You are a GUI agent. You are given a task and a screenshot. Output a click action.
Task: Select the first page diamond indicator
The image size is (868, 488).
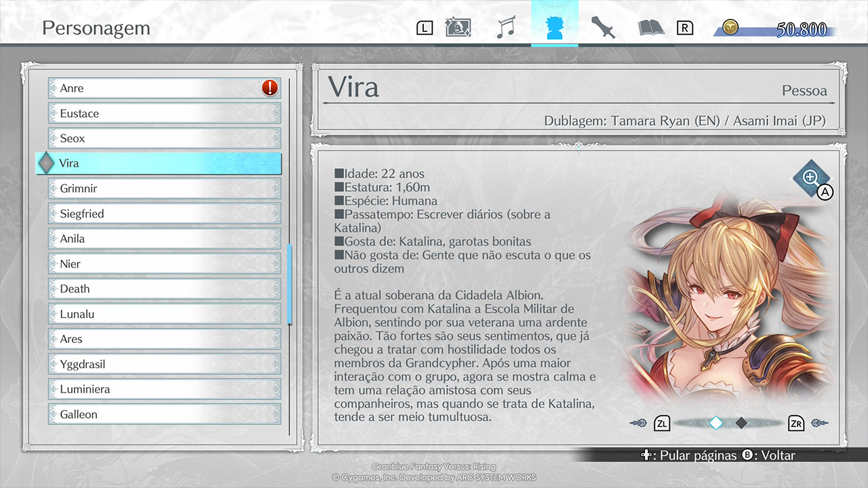point(716,423)
